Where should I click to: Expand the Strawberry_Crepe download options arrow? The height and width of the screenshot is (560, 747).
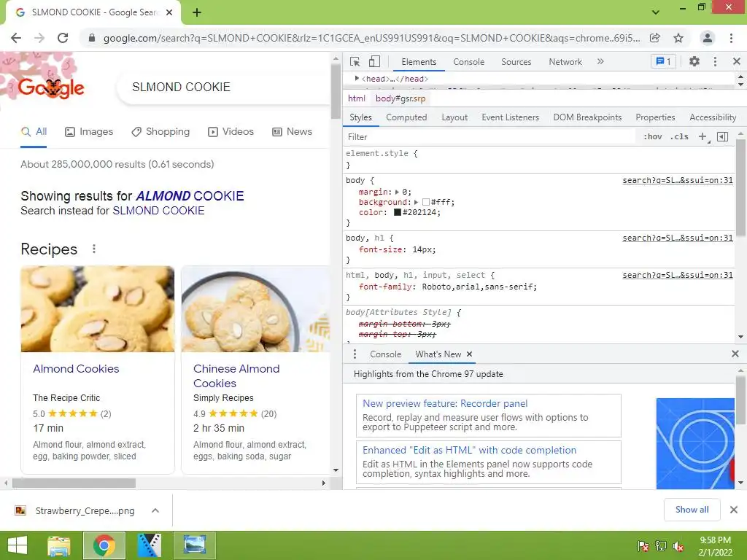pyautogui.click(x=155, y=510)
